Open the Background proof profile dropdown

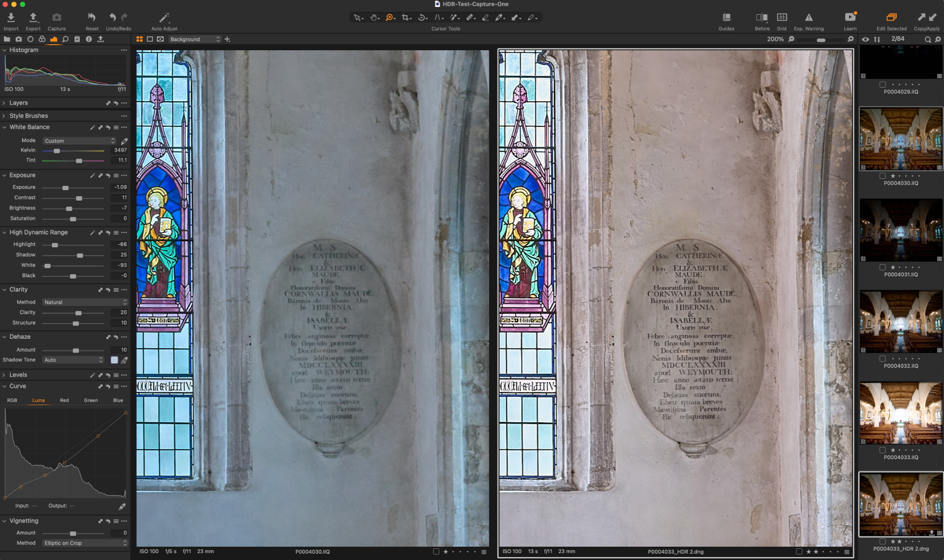[195, 39]
